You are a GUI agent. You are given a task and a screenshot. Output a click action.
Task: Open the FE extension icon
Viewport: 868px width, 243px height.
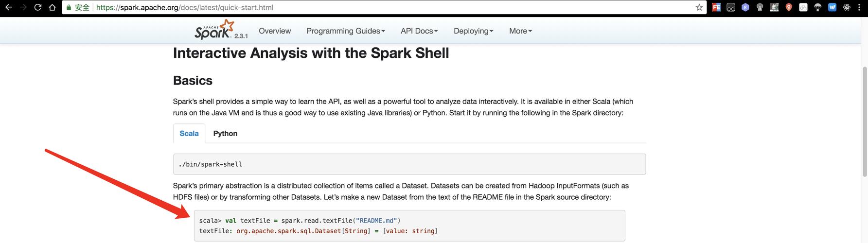click(716, 7)
